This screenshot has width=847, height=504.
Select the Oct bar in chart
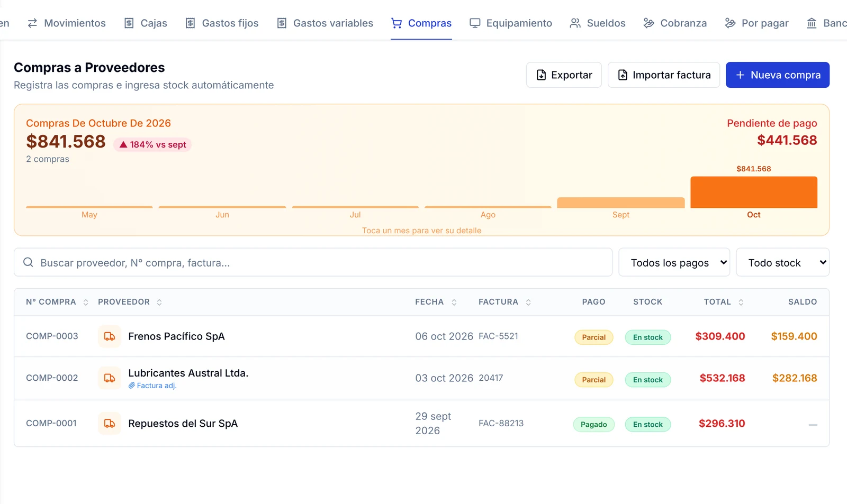click(754, 192)
